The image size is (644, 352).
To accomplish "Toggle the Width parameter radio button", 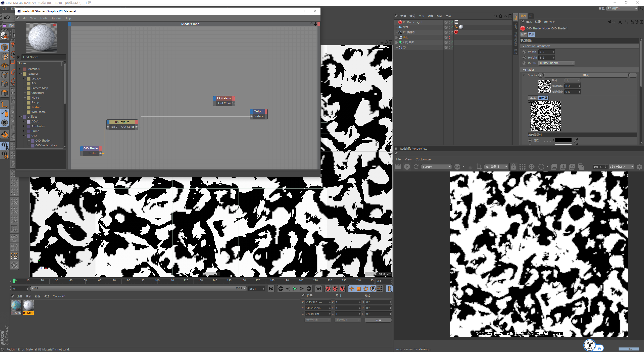I will pos(524,52).
